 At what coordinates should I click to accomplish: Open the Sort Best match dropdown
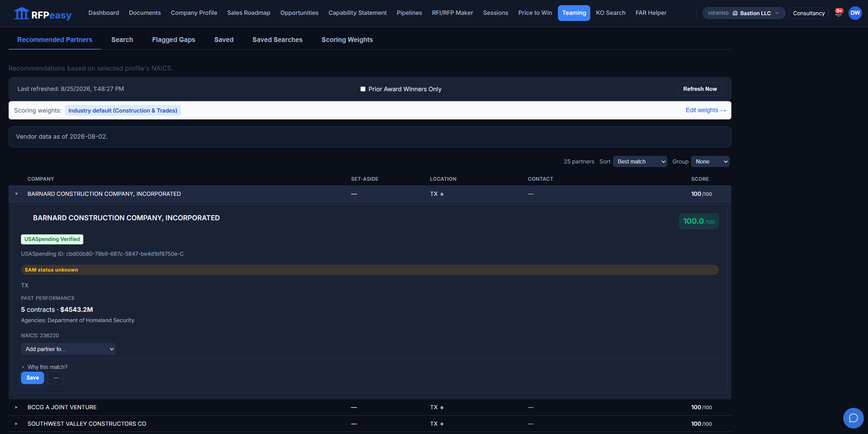(x=640, y=161)
